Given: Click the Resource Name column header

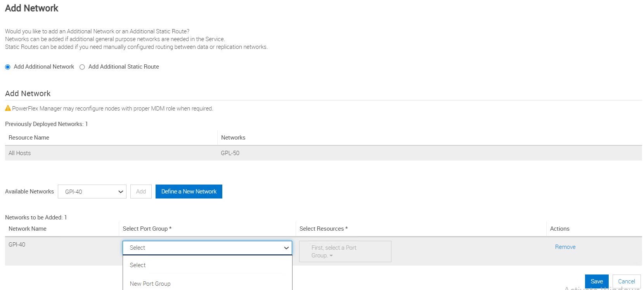Looking at the screenshot, I should pyautogui.click(x=29, y=138).
